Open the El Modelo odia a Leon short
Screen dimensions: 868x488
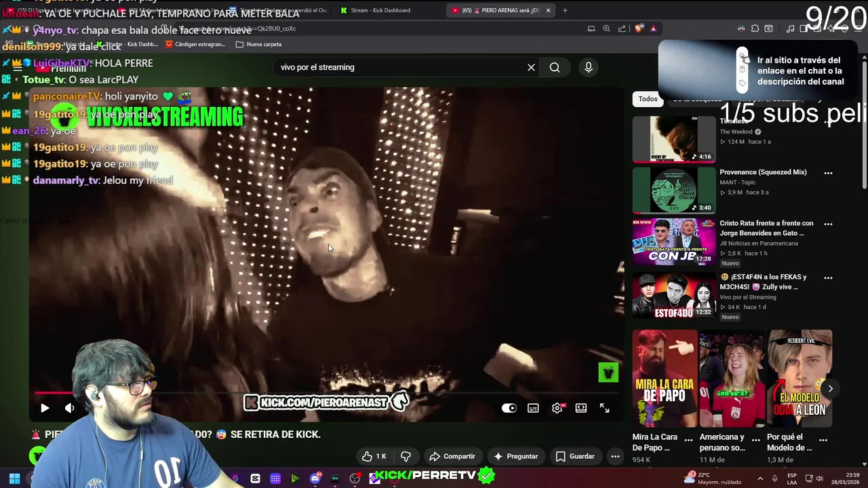pos(800,378)
